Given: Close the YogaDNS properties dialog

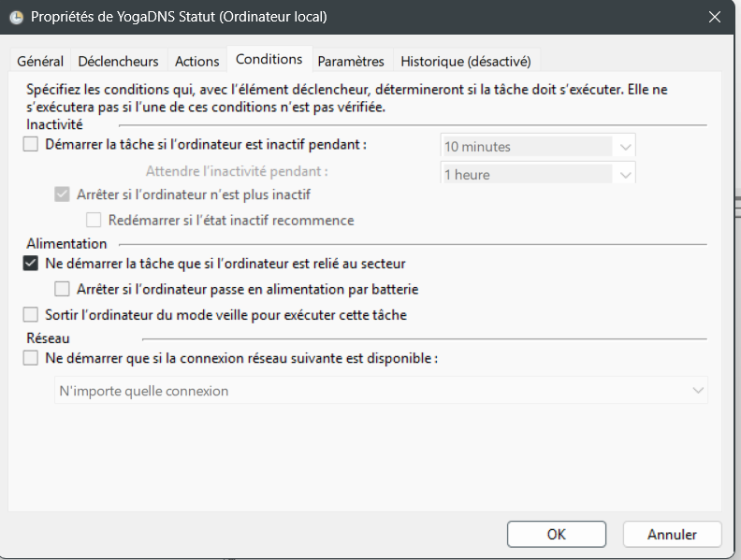Looking at the screenshot, I should click(x=715, y=17).
